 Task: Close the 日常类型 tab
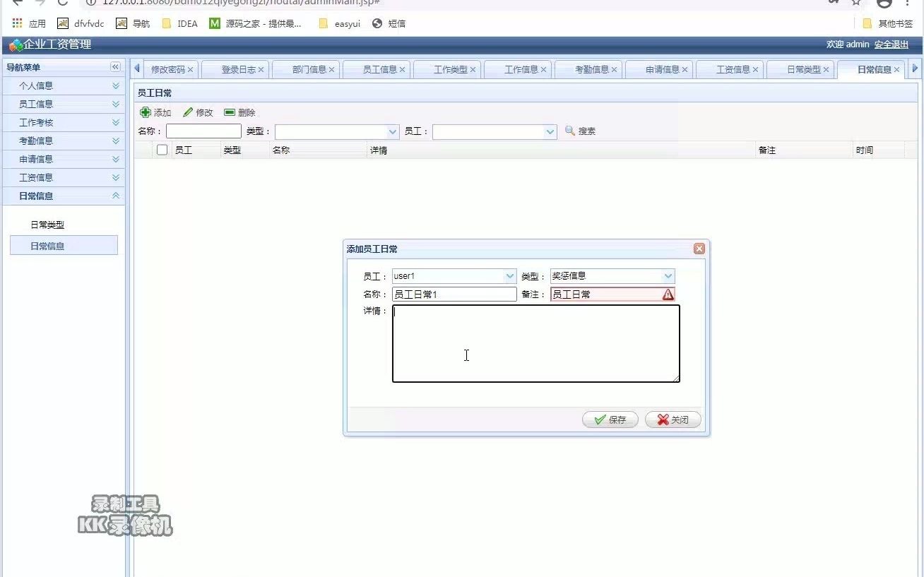click(826, 70)
